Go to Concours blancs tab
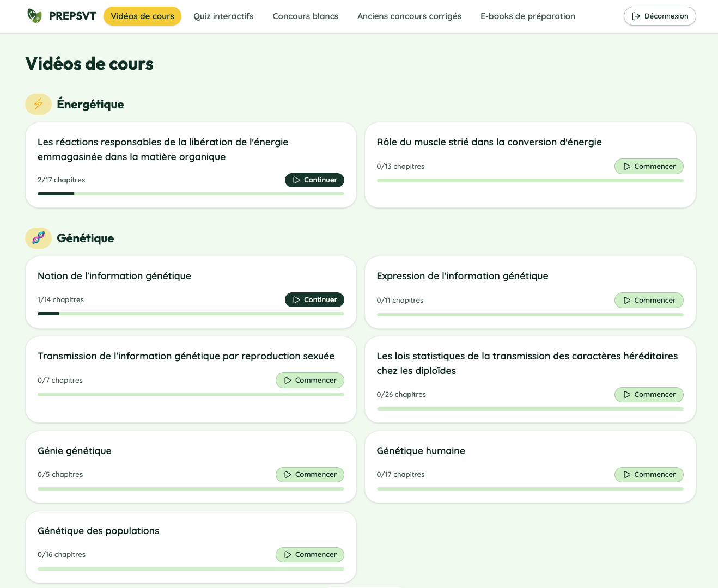Image resolution: width=718 pixels, height=588 pixels. pyautogui.click(x=305, y=16)
